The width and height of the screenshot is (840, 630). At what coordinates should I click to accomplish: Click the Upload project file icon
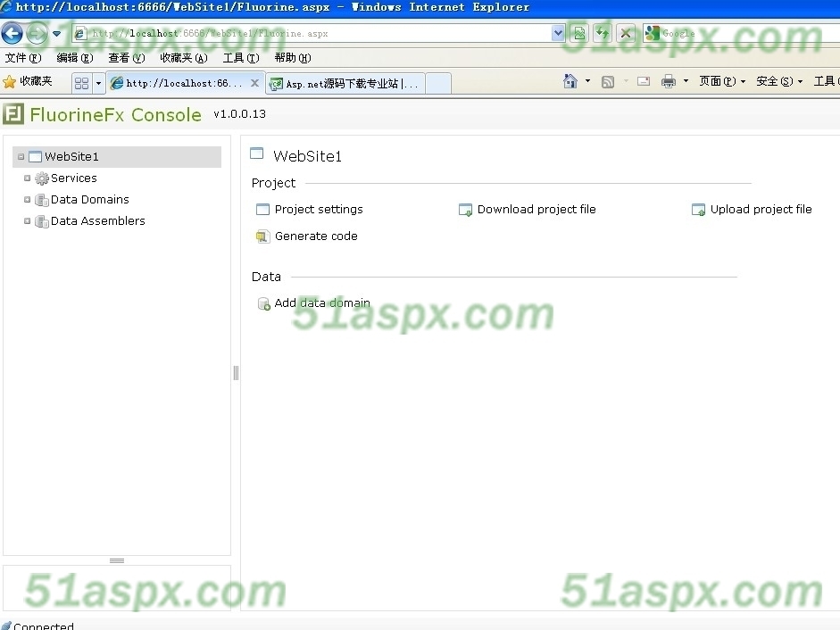[698, 210]
